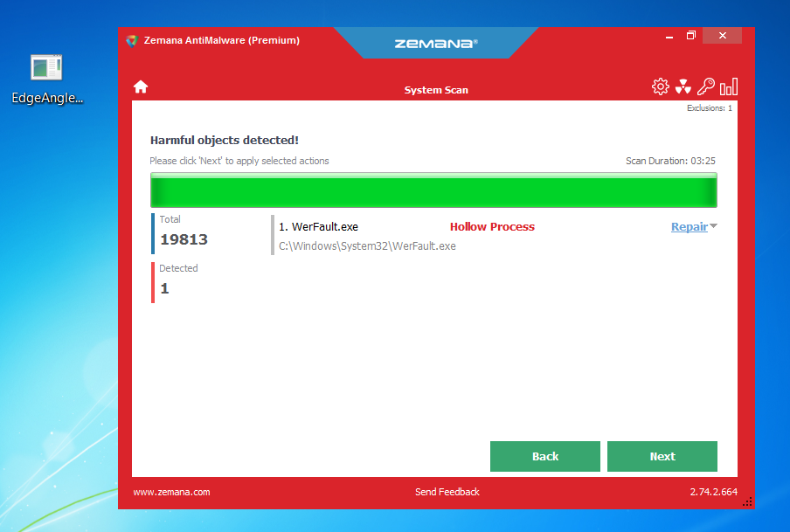Open license key via the key icon

(x=706, y=86)
